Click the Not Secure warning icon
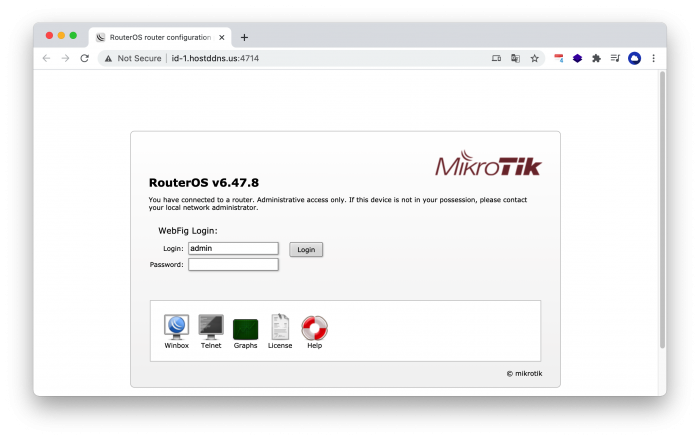 coord(108,58)
